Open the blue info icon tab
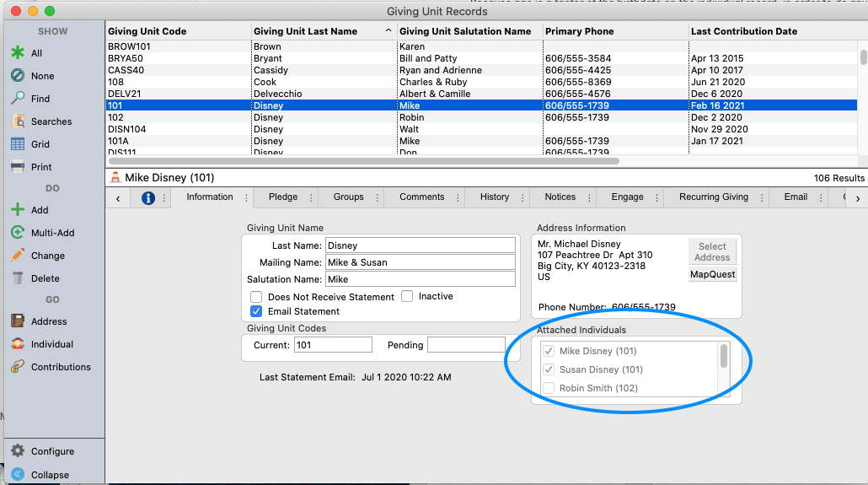This screenshot has height=485, width=868. coord(148,198)
